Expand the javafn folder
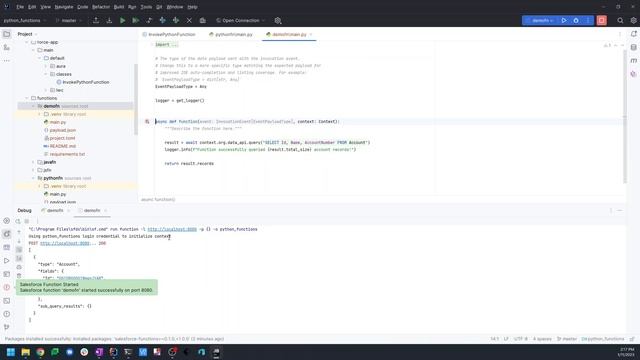Screen dimensions: 640x360 tap(33, 162)
